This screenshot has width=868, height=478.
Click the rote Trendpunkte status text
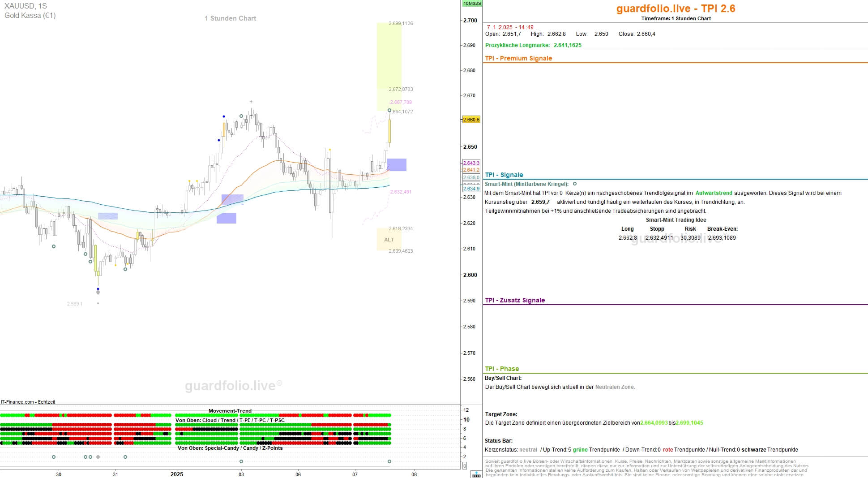(684, 450)
